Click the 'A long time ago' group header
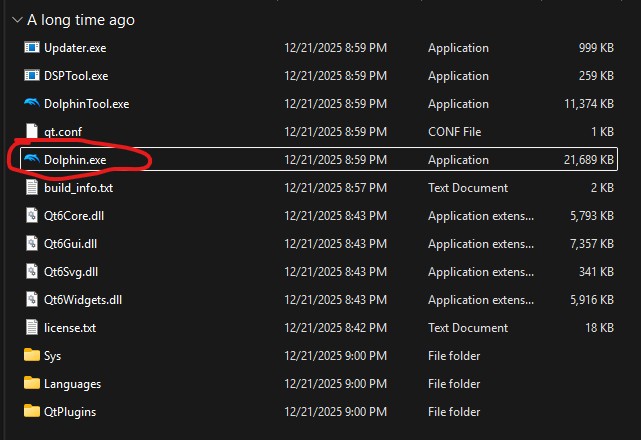The height and width of the screenshot is (440, 641). pos(81,20)
